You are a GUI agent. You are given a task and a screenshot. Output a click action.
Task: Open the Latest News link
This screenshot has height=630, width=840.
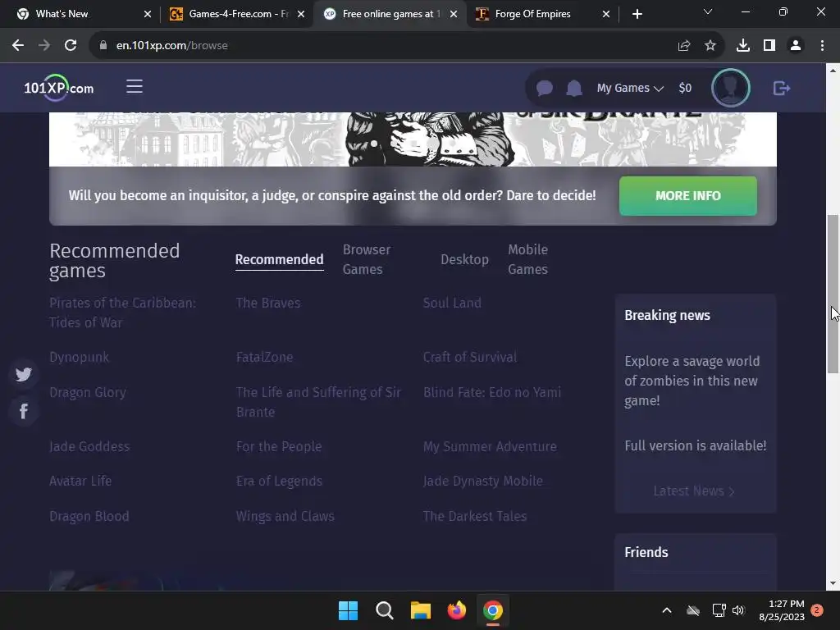(x=694, y=491)
